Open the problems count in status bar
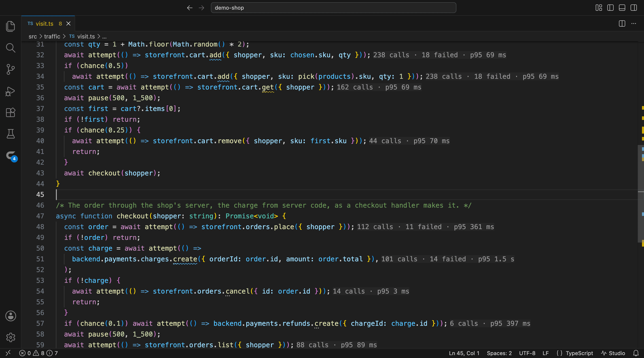This screenshot has width=644, height=358. (x=38, y=353)
